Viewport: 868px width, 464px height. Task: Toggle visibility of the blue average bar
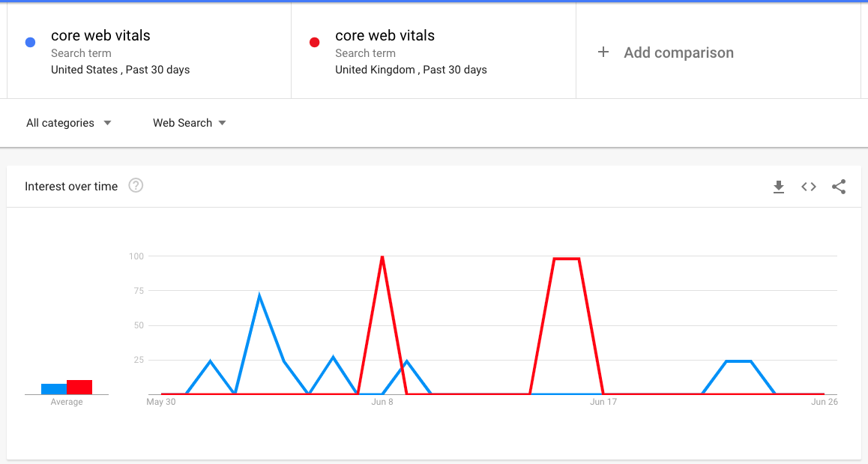point(53,388)
